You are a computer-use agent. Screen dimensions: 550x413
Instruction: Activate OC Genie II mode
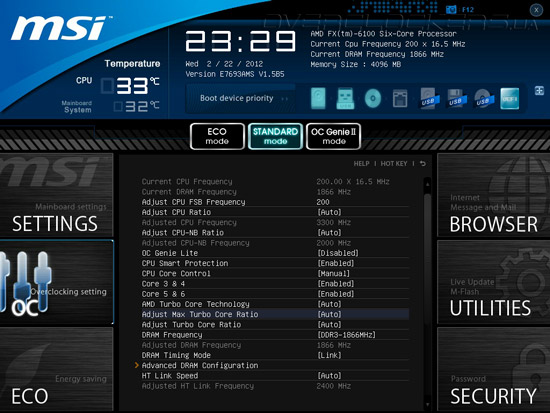point(333,136)
